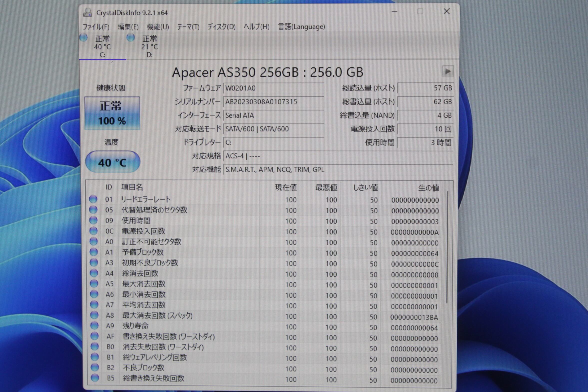Select the 残り寿命 row name
Viewport: 588px width, 392px height.
pyautogui.click(x=135, y=326)
